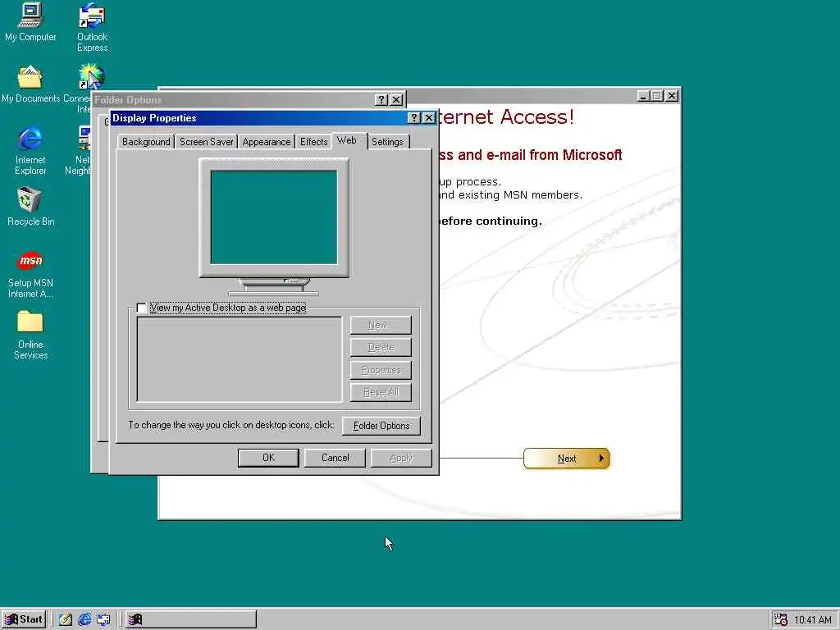
Task: Select My Documents desktop icon
Action: [x=30, y=84]
